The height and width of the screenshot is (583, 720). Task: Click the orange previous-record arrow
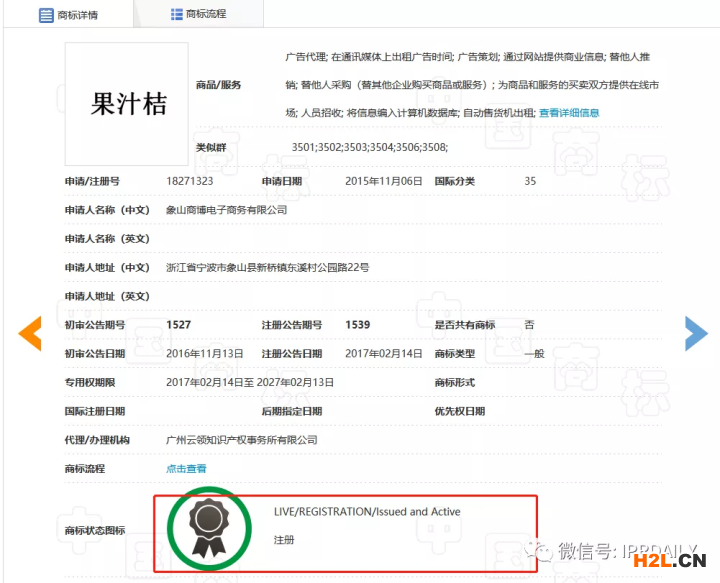click(x=30, y=333)
